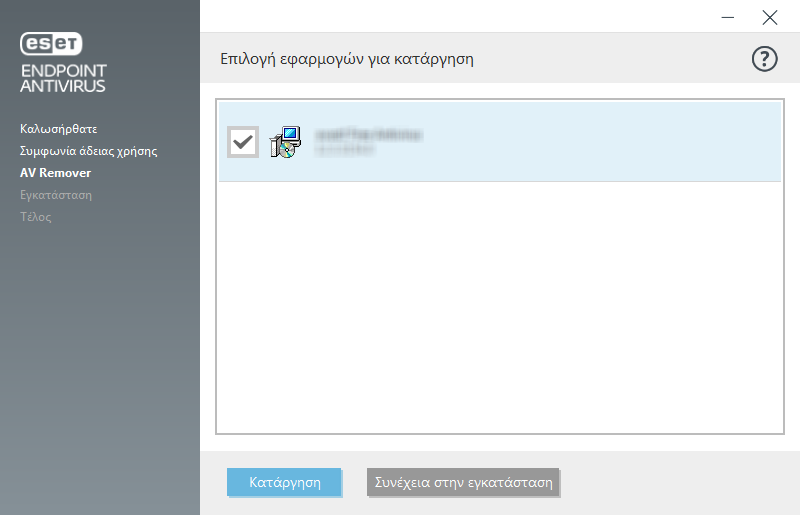Viewport: 800px width, 515px height.
Task: Minimize the installer window
Action: [728, 17]
